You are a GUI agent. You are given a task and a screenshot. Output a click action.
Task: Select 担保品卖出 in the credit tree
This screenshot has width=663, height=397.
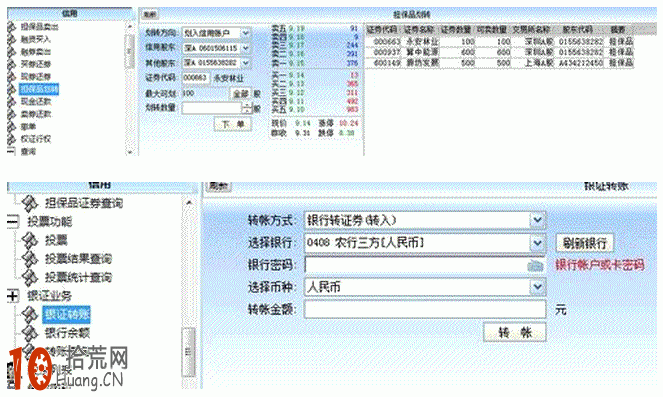coord(40,27)
